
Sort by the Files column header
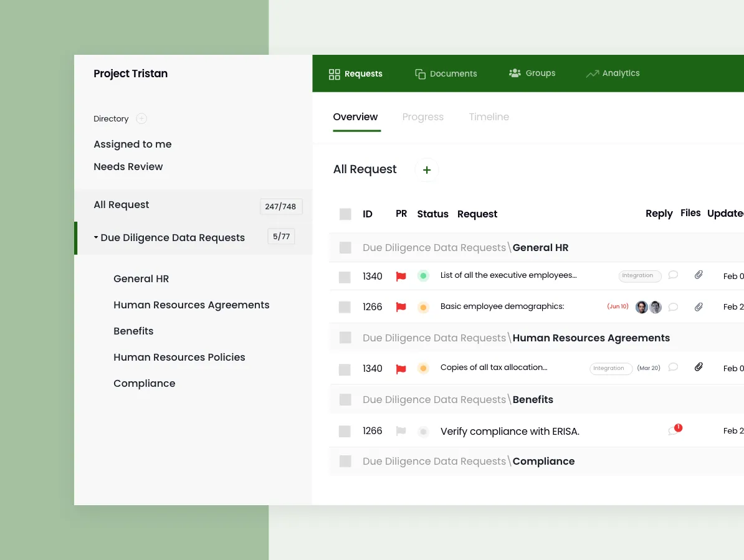(x=690, y=214)
